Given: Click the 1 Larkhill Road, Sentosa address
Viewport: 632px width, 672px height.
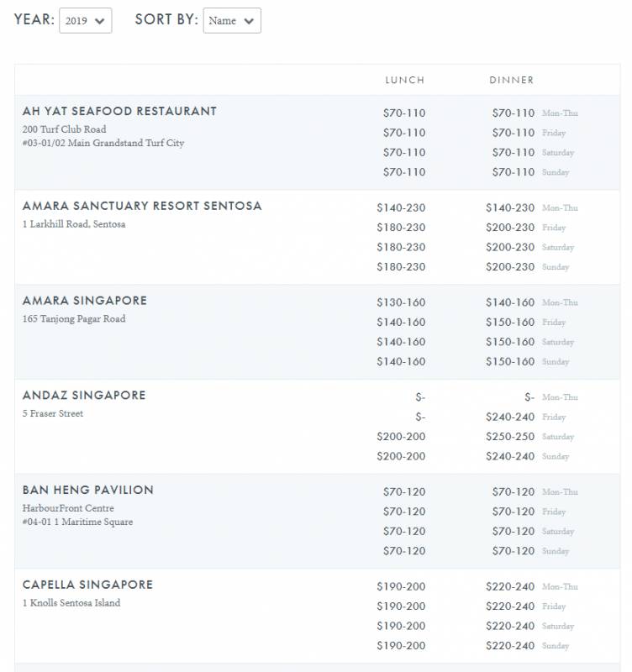Looking at the screenshot, I should [x=74, y=224].
